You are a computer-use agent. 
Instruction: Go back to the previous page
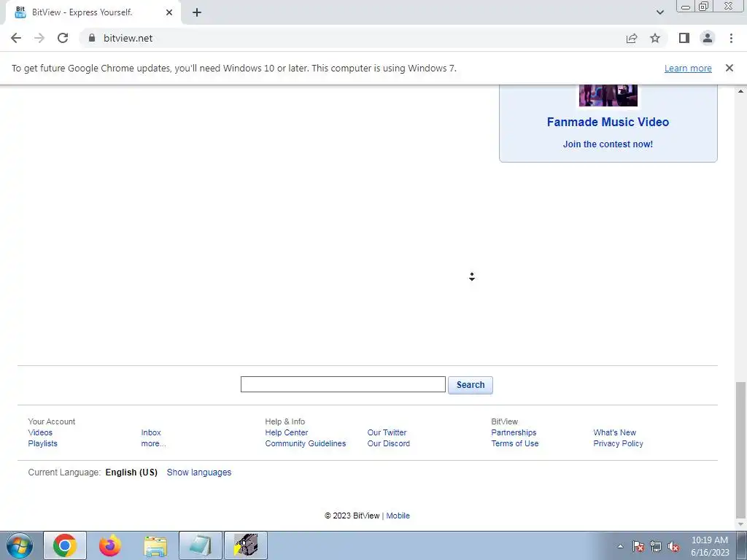[16, 38]
